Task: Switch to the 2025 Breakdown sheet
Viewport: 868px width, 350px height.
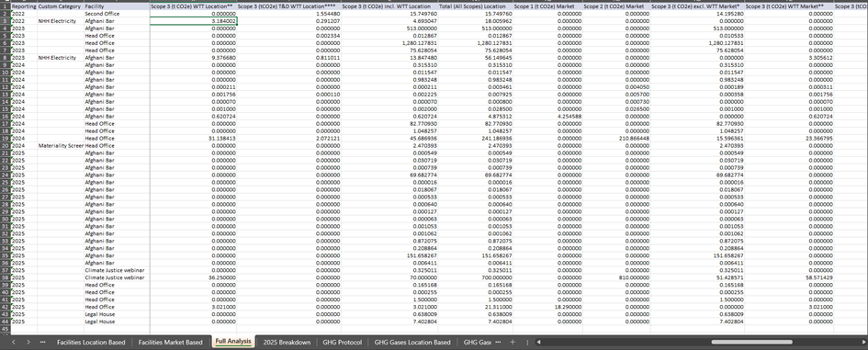Action: (287, 343)
